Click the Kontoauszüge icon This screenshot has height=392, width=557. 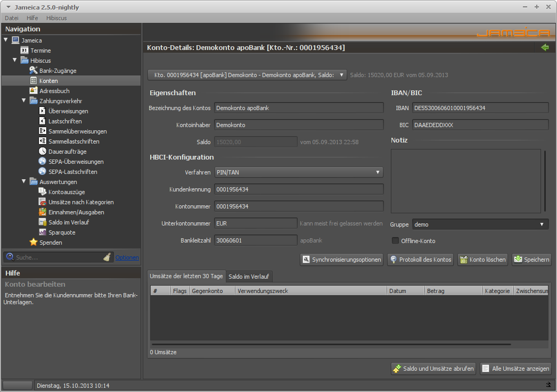(42, 191)
